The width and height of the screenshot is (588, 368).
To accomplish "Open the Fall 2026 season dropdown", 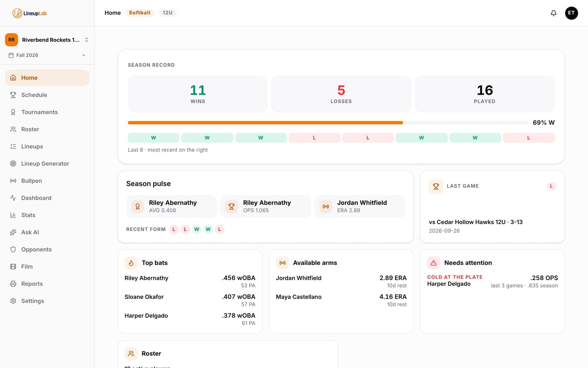I will (x=47, y=55).
